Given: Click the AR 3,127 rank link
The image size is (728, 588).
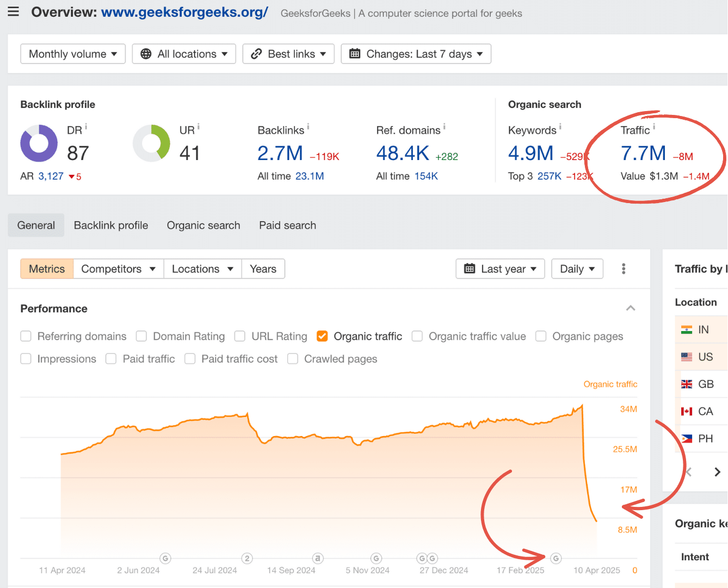Looking at the screenshot, I should point(51,176).
